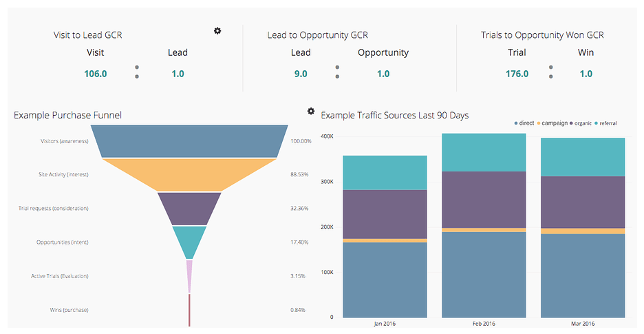Click the Mar 2016 axis label
The width and height of the screenshot is (644, 334).
[583, 324]
